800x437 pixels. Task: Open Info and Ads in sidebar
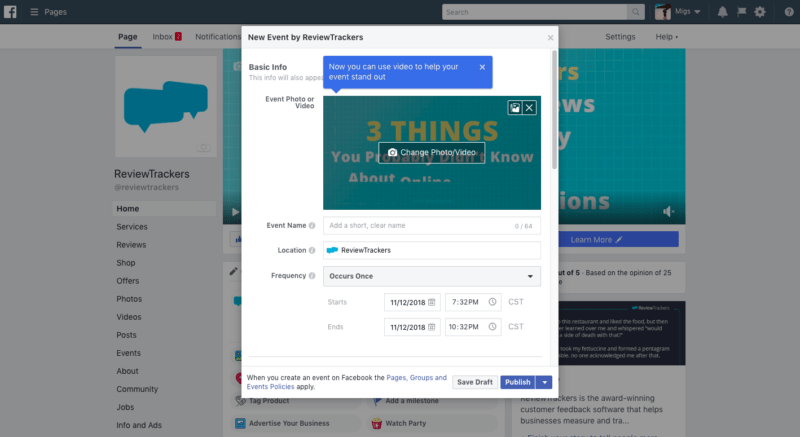click(x=139, y=425)
